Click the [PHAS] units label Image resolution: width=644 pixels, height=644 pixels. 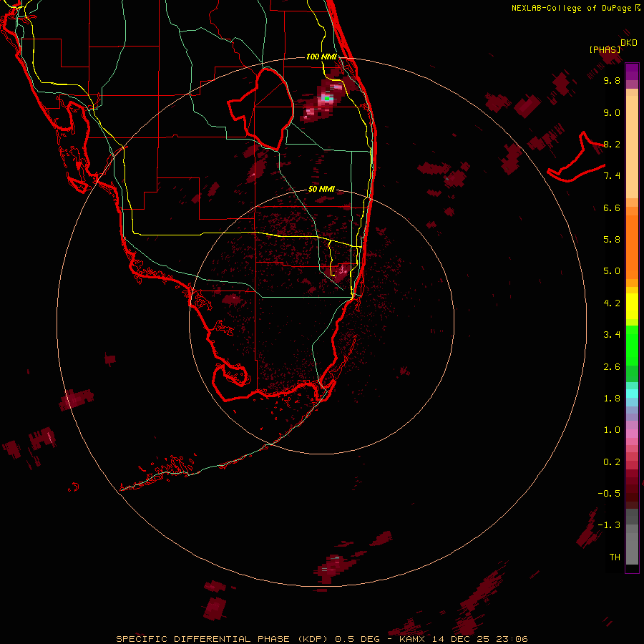click(x=605, y=50)
